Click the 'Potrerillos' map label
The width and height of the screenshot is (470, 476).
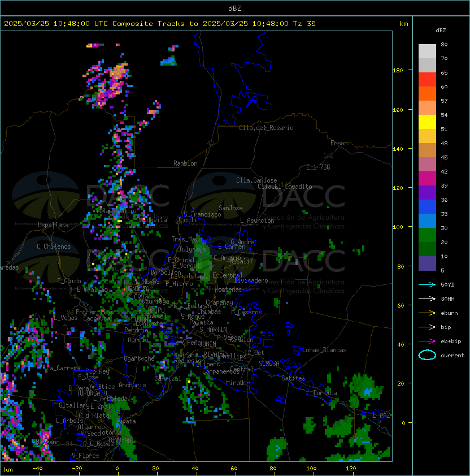click(x=94, y=312)
